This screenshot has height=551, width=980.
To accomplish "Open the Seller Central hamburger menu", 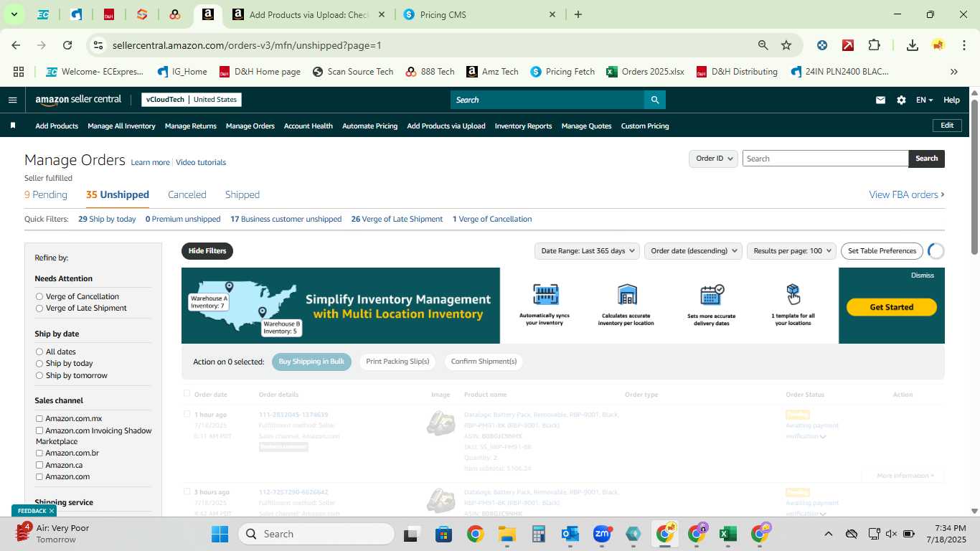I will [x=12, y=100].
